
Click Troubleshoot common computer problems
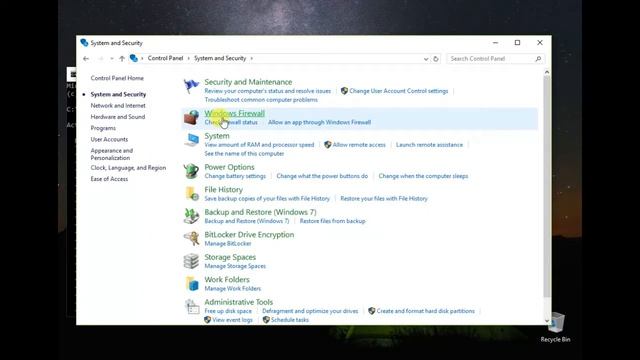(x=261, y=100)
